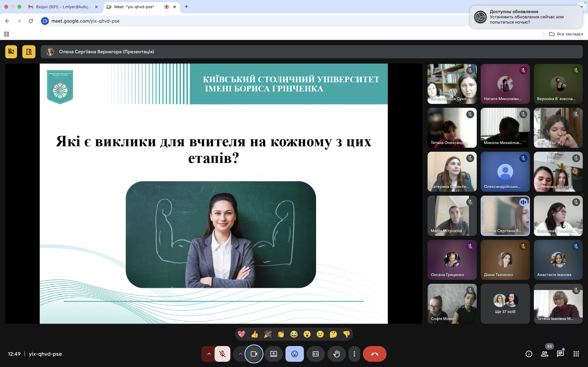Send the thumbs up reaction
588x367 pixels.
[x=255, y=334]
